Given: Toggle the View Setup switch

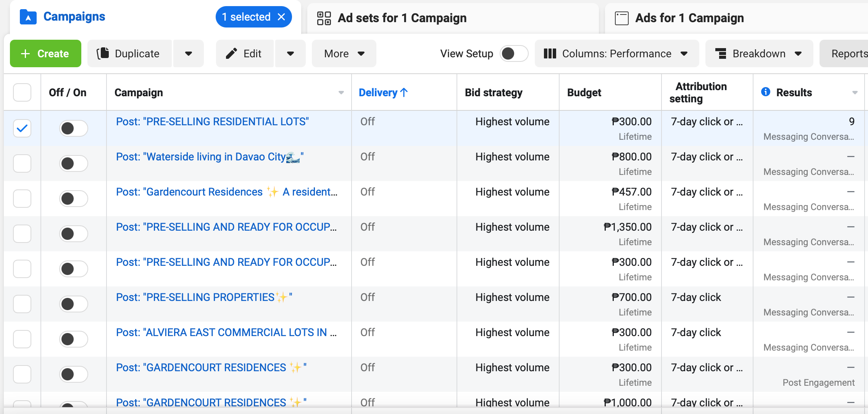Looking at the screenshot, I should 513,53.
